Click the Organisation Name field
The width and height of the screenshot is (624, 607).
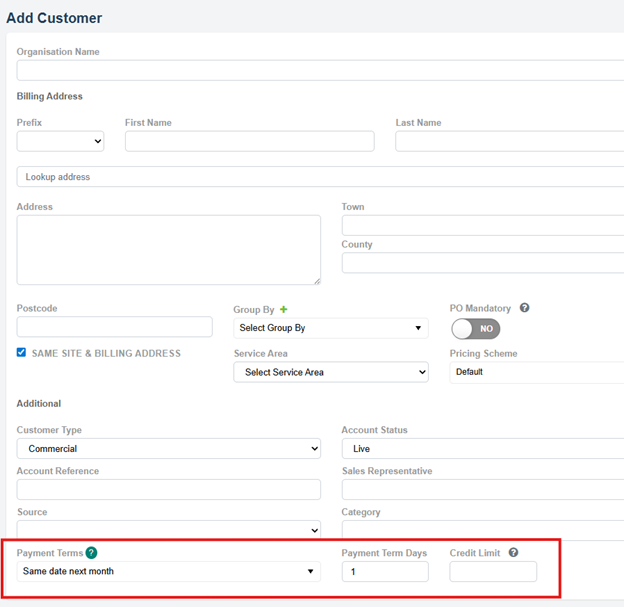pos(320,70)
